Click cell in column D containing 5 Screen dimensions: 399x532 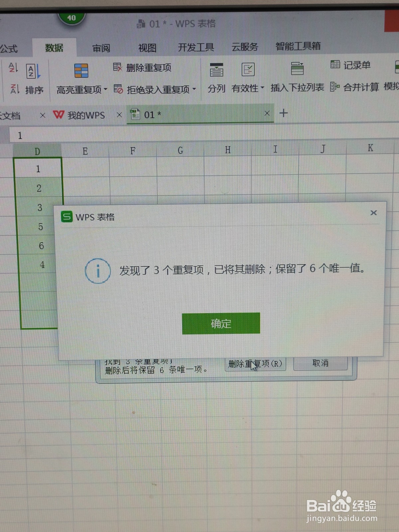[x=37, y=226]
